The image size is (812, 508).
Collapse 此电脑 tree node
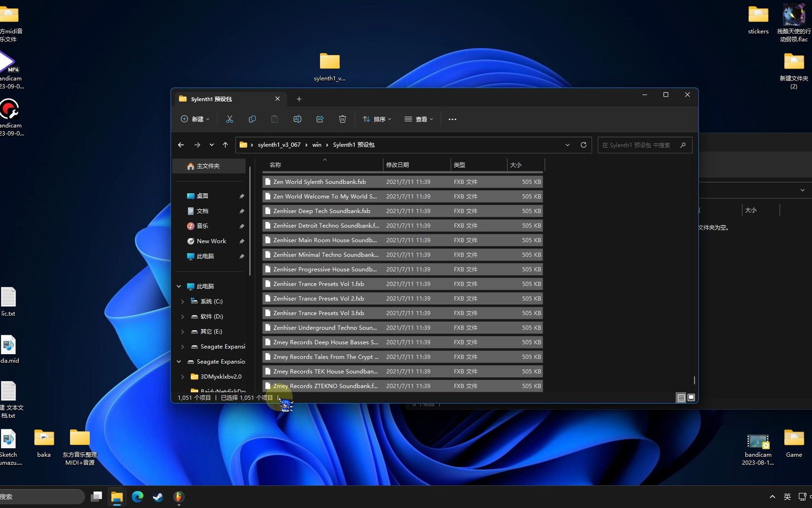point(179,286)
